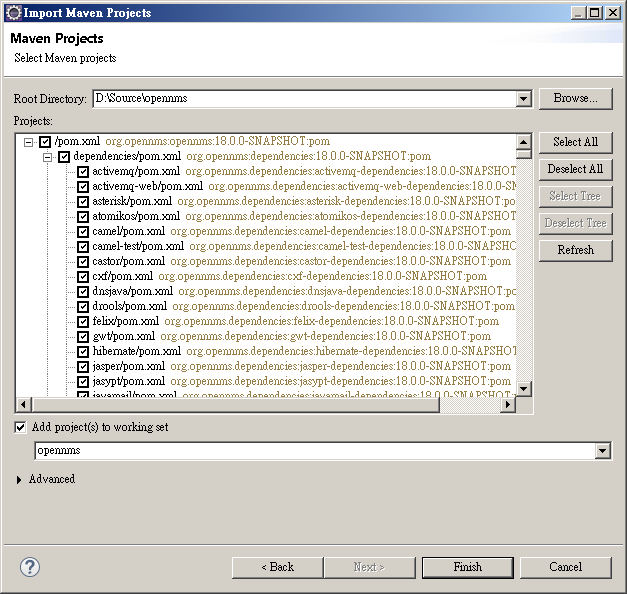Select the felix/pom.xml row text

coord(126,322)
